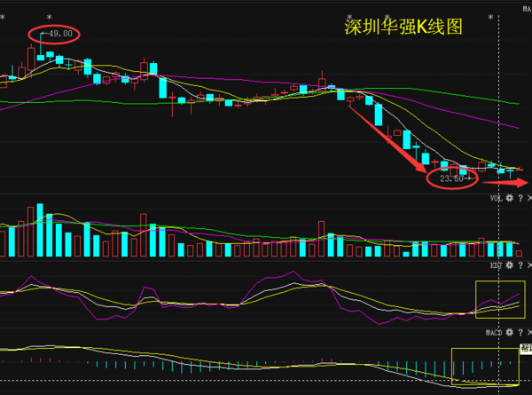532x395 pixels.
Task: Open the MACD indicator settings gear
Action: click(x=509, y=333)
